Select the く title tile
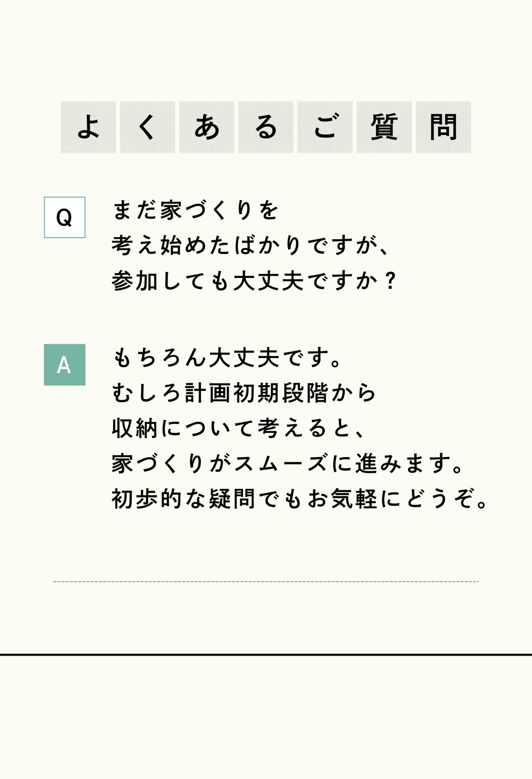Image resolution: width=532 pixels, height=779 pixels. click(147, 127)
